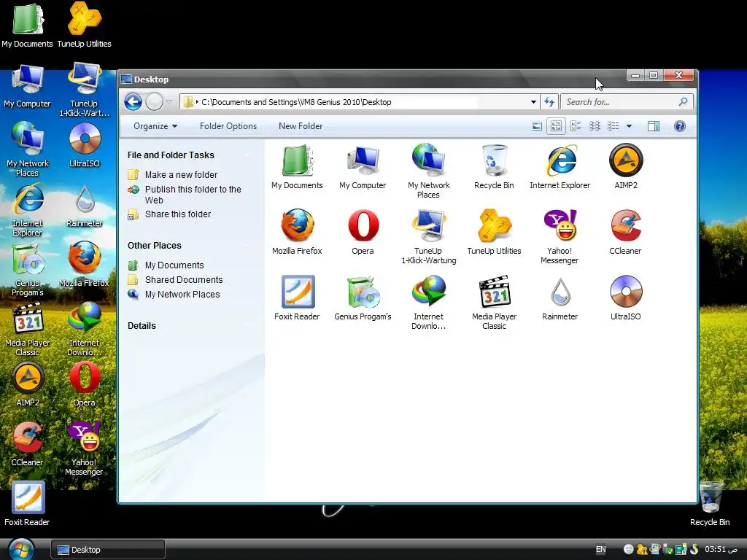Screen dimensions: 747x560
Task: Click Yahoo! Messenger shortcut on wallpaper
Action: pos(84,448)
